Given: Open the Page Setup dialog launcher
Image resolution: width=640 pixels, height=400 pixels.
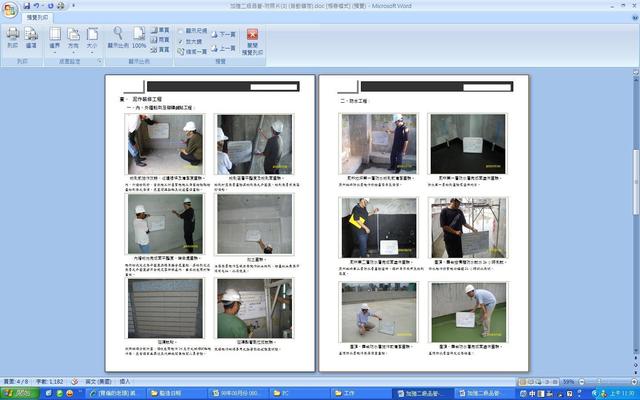Looking at the screenshot, I should 100,62.
